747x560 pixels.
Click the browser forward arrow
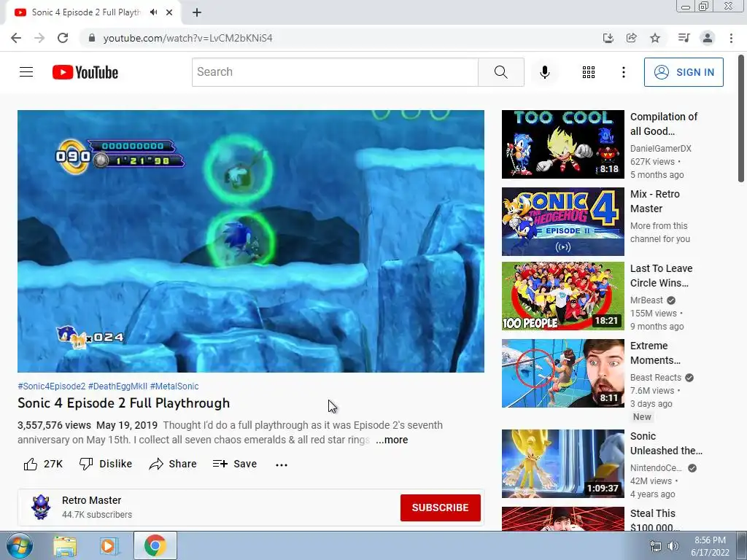39,38
